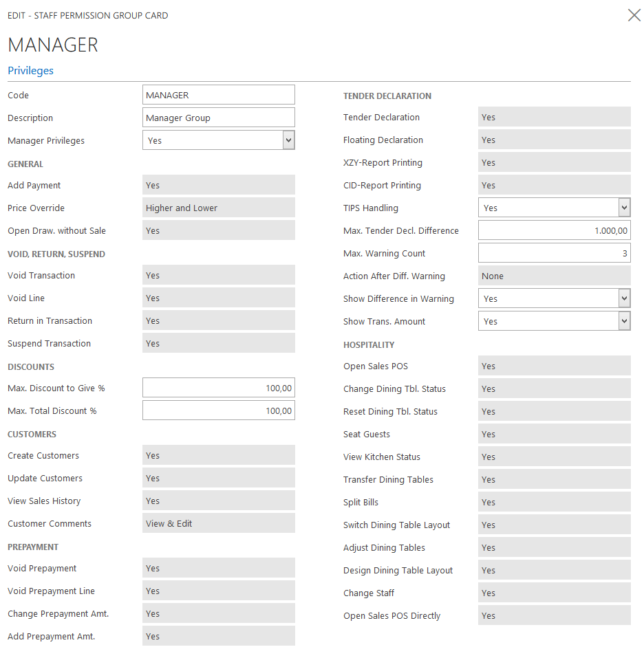Click the Max. Warning Count field

pos(554,254)
